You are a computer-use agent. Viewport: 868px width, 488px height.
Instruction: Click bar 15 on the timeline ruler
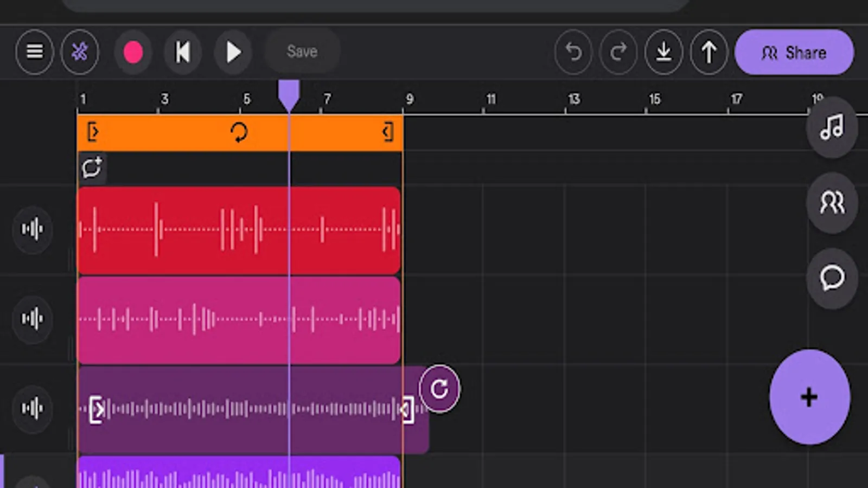coord(655,99)
